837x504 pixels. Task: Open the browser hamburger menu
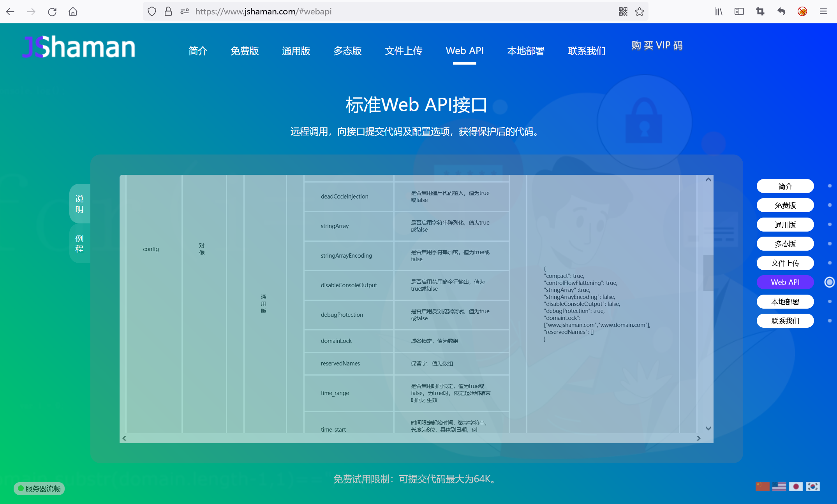[823, 11]
